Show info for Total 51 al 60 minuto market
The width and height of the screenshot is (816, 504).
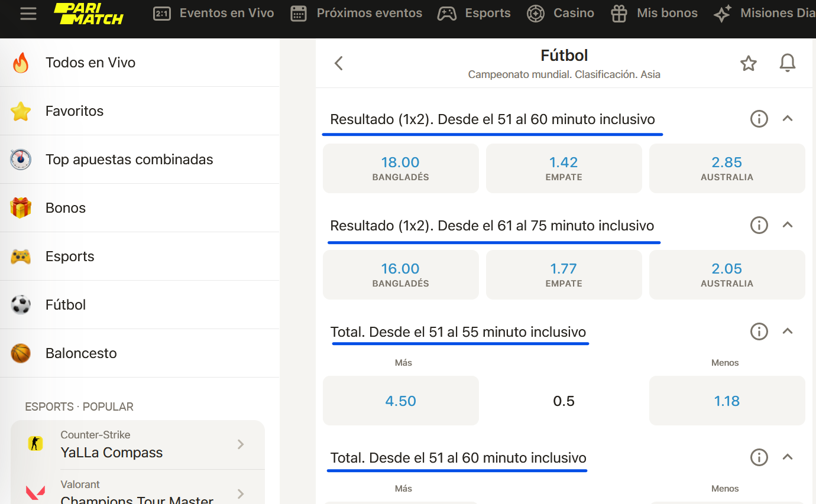pyautogui.click(x=759, y=457)
